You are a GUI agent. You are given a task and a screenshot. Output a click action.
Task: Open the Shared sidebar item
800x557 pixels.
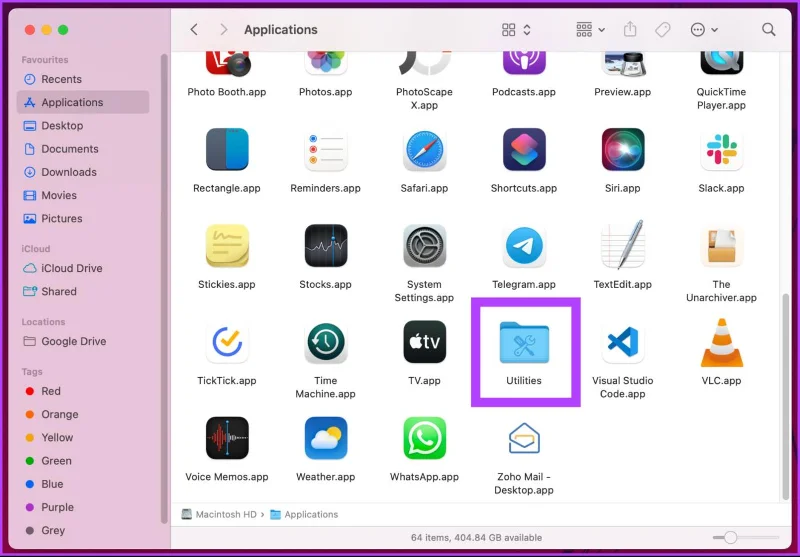(83, 291)
